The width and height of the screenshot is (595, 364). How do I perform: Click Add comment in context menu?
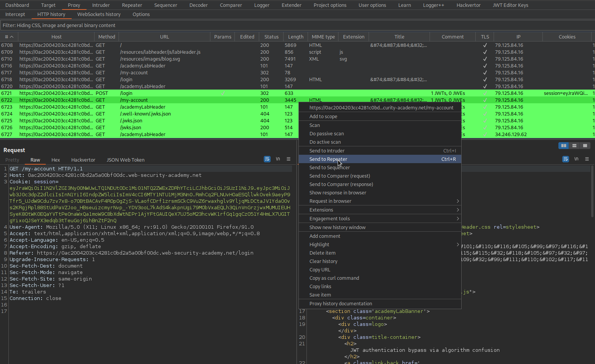pyautogui.click(x=380, y=236)
